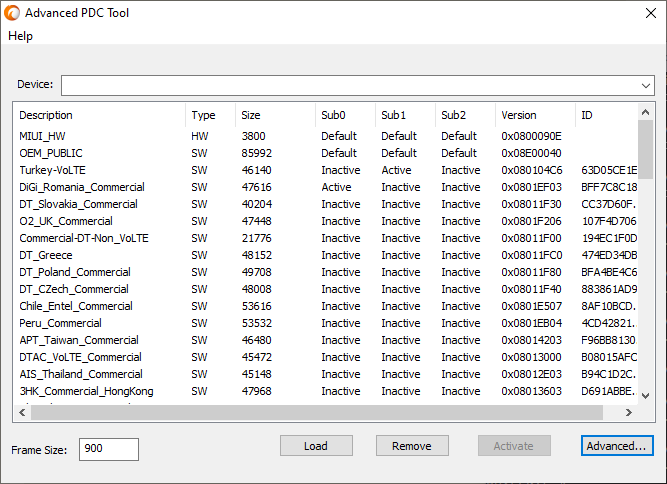Click the Version column header
The width and height of the screenshot is (667, 484).
[x=535, y=115]
